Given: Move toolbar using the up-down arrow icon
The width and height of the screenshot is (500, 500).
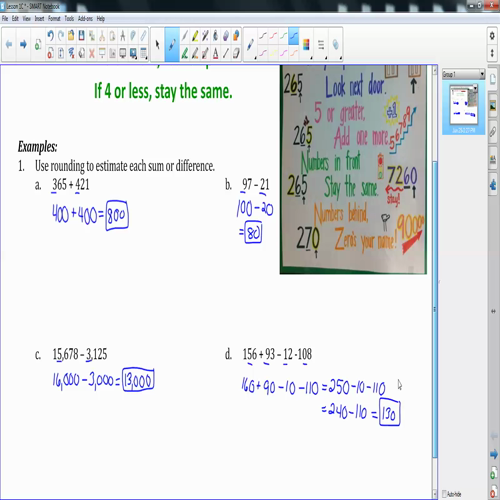Looking at the screenshot, I should coord(492,53).
